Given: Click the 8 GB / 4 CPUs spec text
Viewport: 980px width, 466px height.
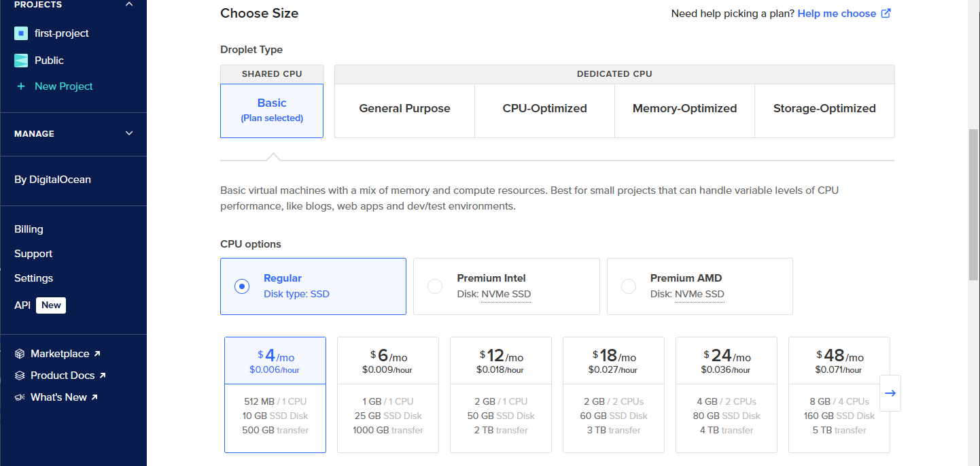Looking at the screenshot, I should click(x=839, y=401).
